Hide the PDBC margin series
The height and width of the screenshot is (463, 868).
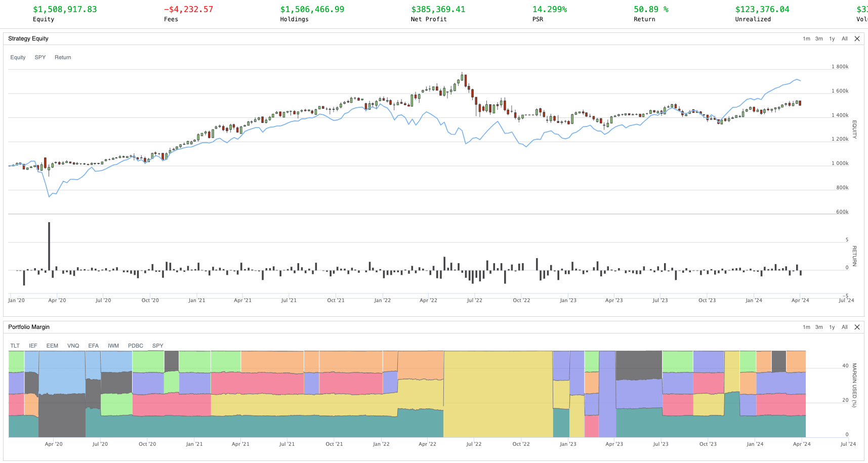136,346
